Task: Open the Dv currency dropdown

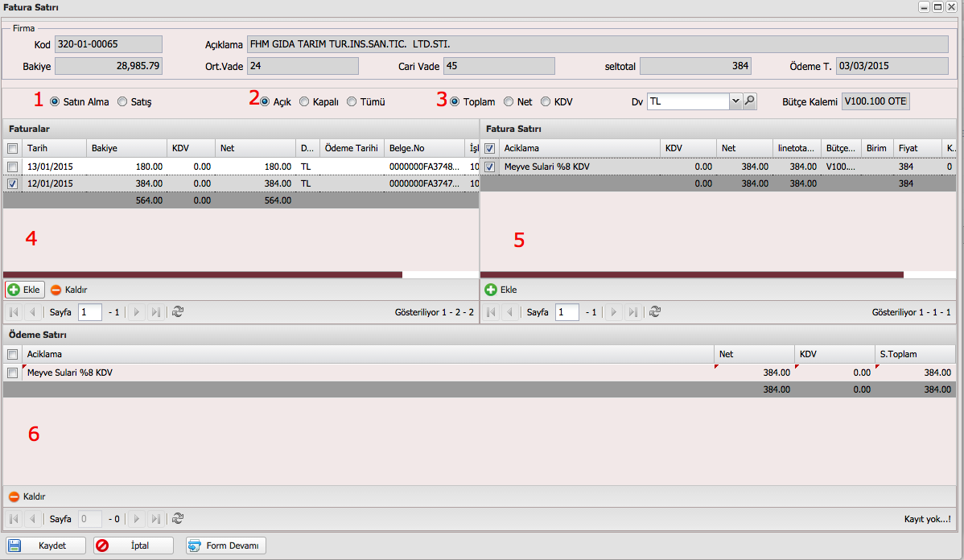Action: click(735, 101)
